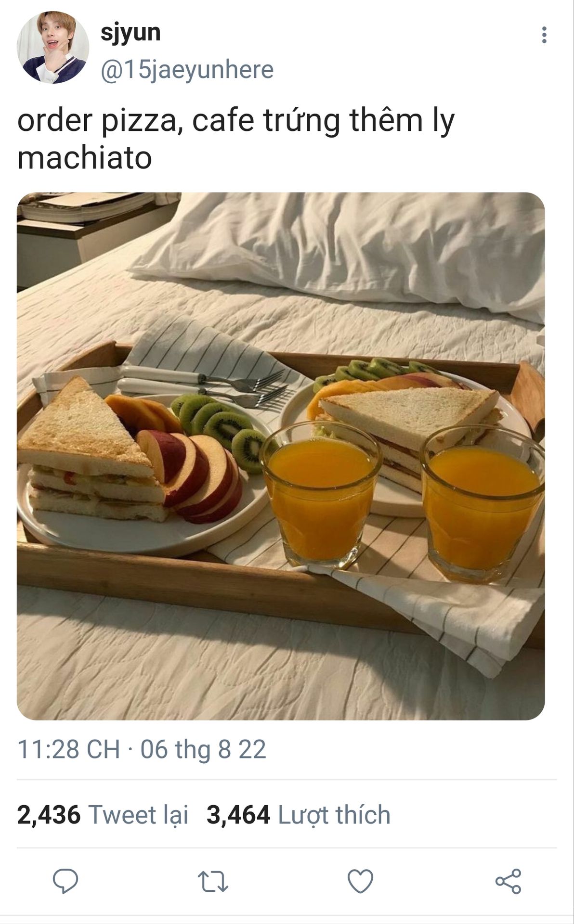Like the tweet with the heart icon
574x924 pixels.
(360, 881)
